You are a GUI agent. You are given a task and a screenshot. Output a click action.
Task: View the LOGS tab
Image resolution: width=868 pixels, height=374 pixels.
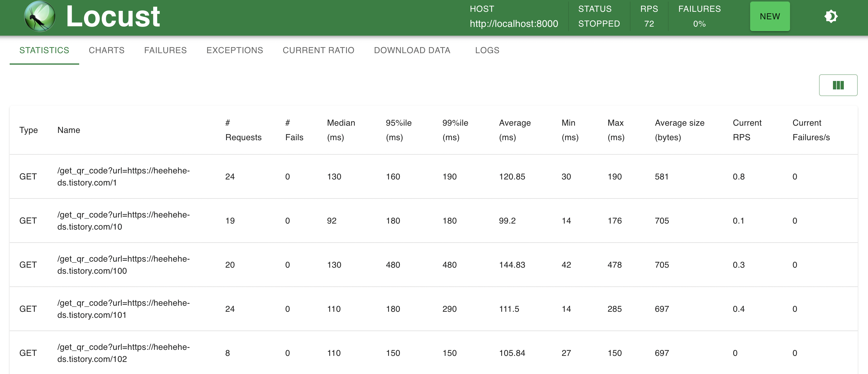click(487, 50)
